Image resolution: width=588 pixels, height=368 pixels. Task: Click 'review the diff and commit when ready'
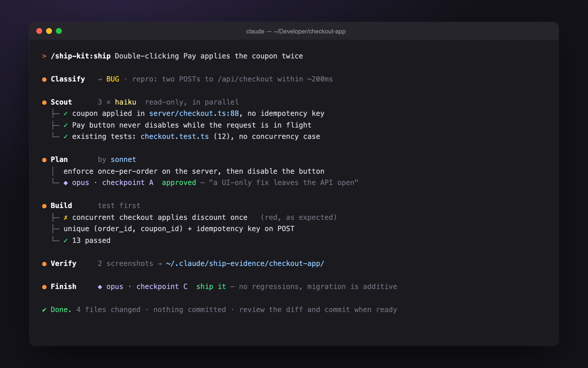pyautogui.click(x=318, y=309)
